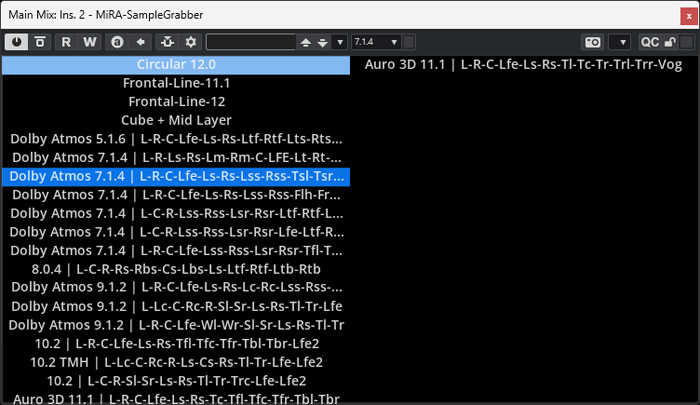700x405 pixels.
Task: Click the Bypass Effect button
Action: click(40, 42)
